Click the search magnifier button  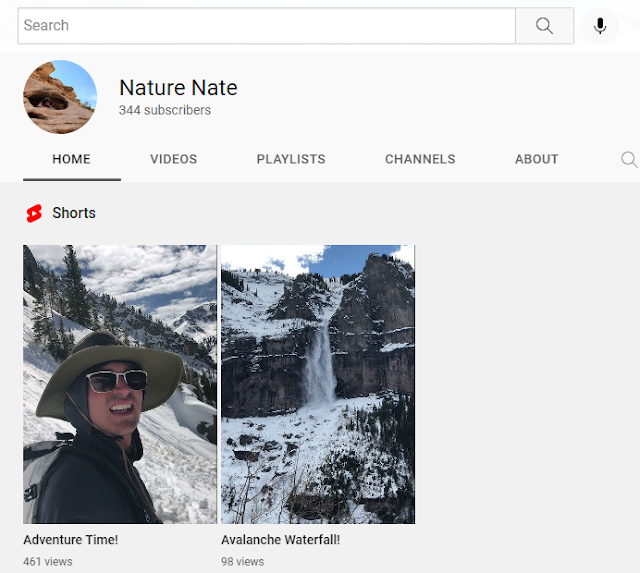[x=544, y=26]
